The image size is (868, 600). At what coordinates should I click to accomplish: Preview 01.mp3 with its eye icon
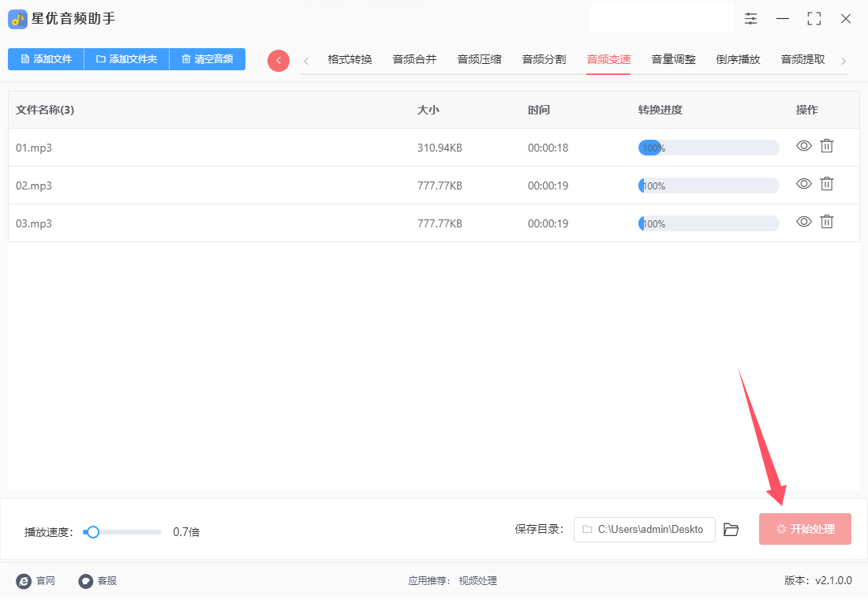coord(804,146)
